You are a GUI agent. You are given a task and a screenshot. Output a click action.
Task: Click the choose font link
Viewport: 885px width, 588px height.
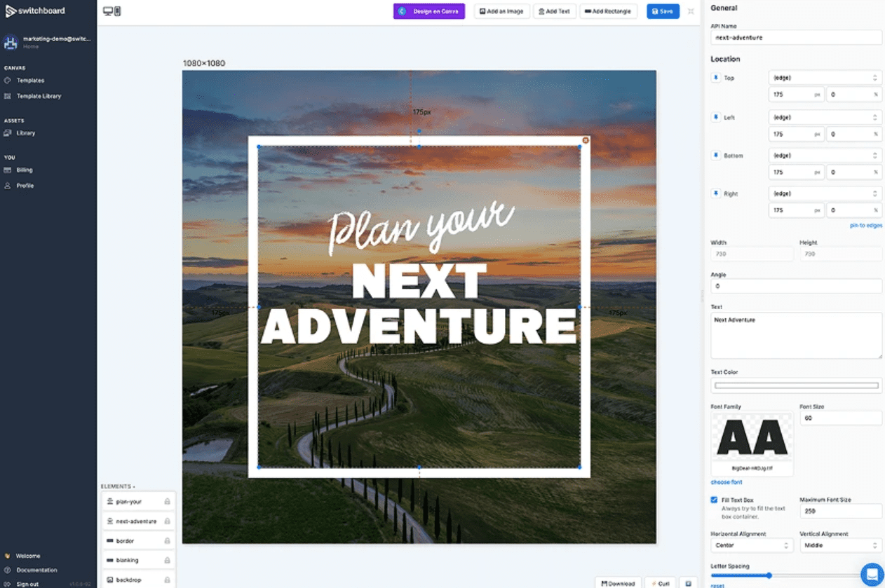[727, 482]
